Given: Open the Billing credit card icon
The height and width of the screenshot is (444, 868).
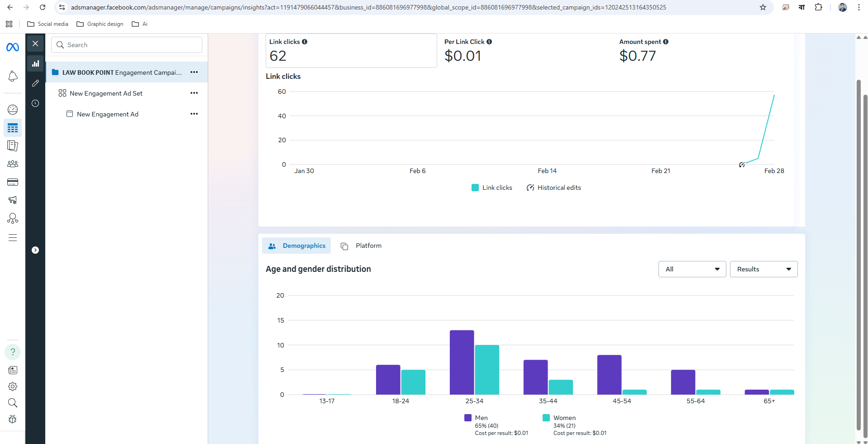Looking at the screenshot, I should tap(13, 182).
